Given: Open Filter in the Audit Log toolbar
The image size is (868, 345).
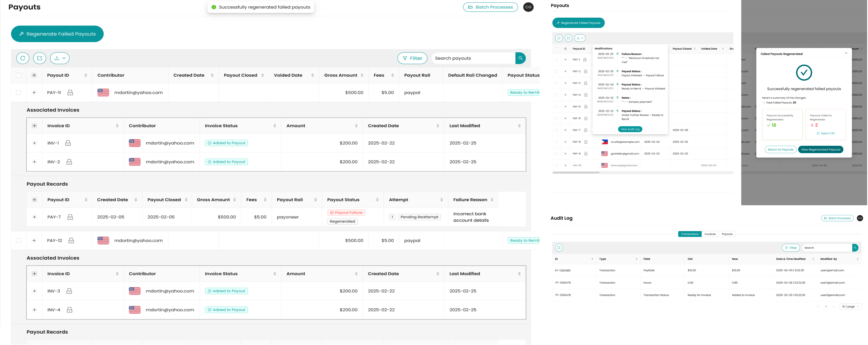Looking at the screenshot, I should coord(791,248).
